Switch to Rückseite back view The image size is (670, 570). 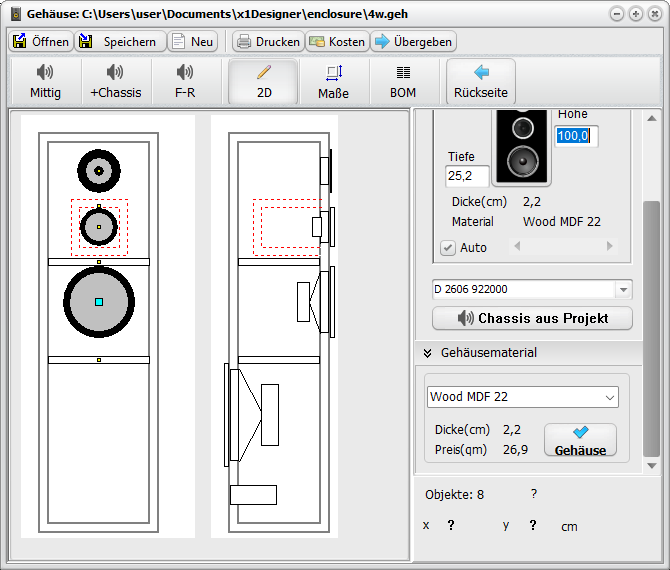point(481,81)
